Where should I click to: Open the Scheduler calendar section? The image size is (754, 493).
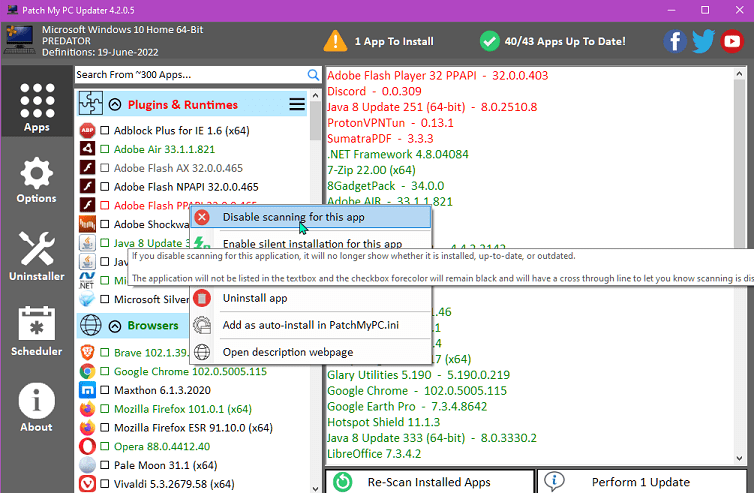click(x=37, y=331)
